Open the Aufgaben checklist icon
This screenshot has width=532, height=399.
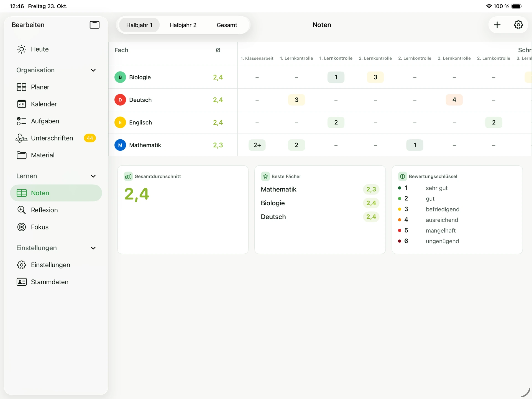pos(22,121)
